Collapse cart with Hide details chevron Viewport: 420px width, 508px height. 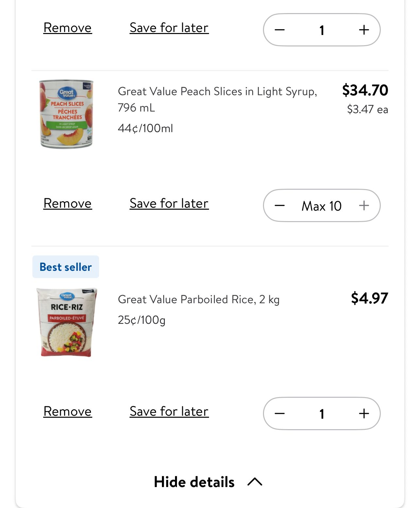[x=255, y=482]
